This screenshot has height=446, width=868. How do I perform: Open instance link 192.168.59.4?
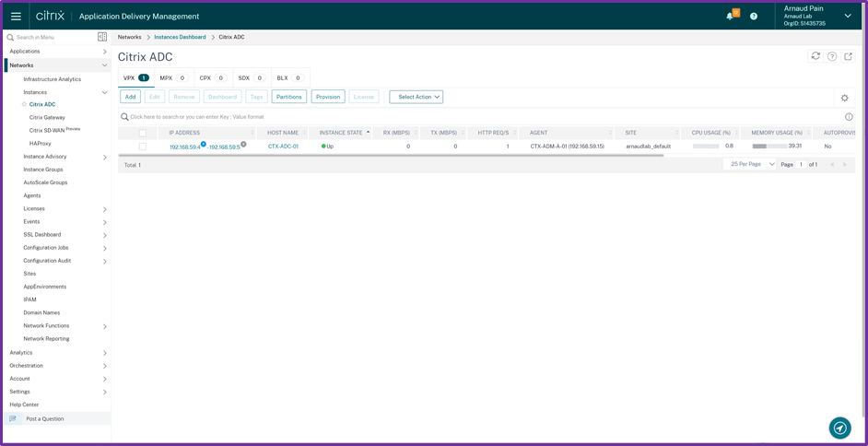click(184, 147)
